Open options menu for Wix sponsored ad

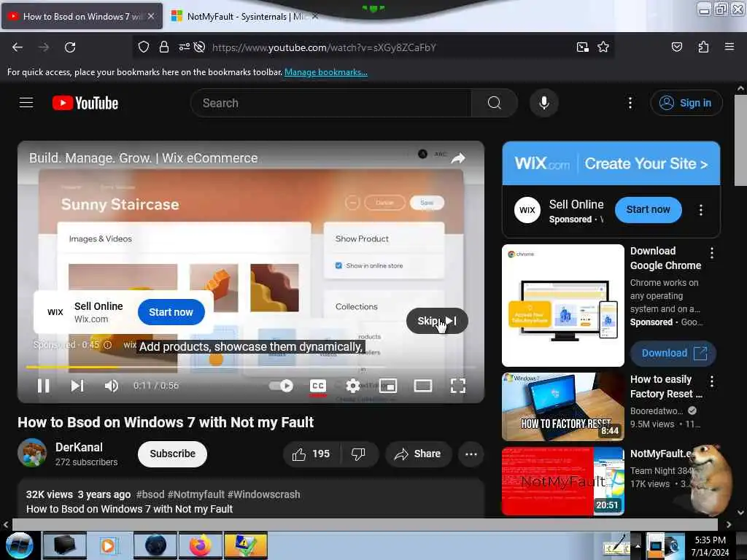click(701, 210)
